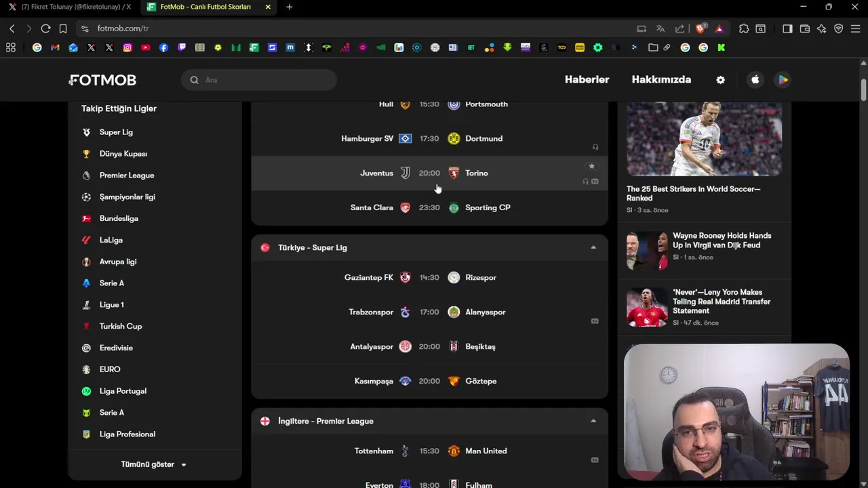Open Liga Portugal from sidebar
Screen dimensions: 868x488
click(122, 391)
